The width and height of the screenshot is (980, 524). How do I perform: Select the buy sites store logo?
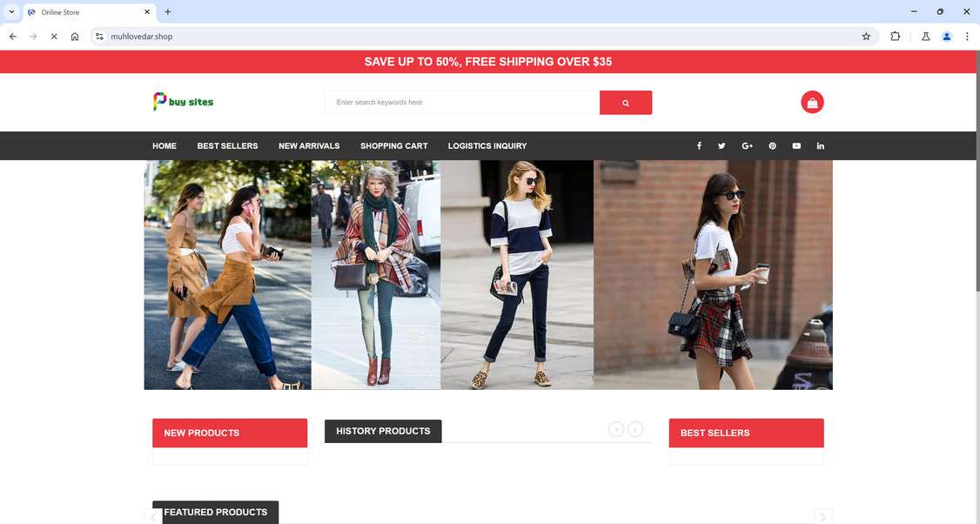click(183, 101)
